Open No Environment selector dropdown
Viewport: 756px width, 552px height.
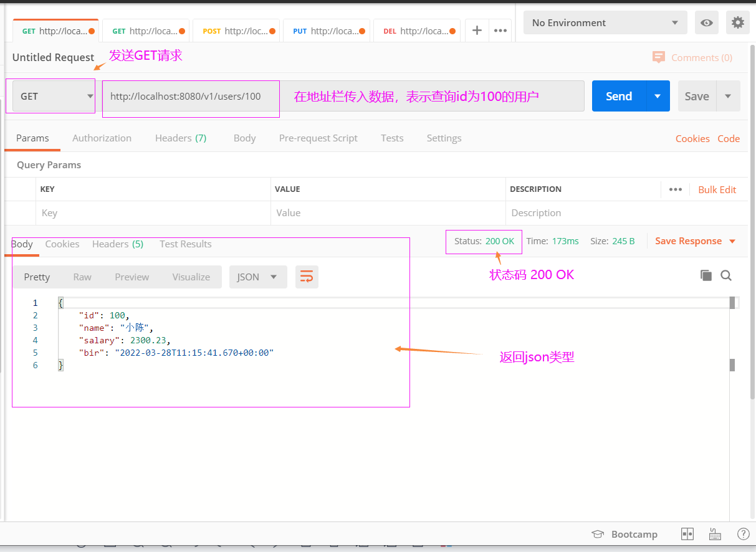point(605,22)
